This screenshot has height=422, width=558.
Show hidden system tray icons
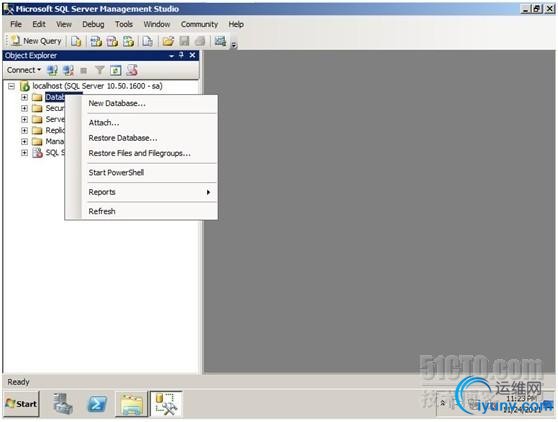[x=443, y=403]
